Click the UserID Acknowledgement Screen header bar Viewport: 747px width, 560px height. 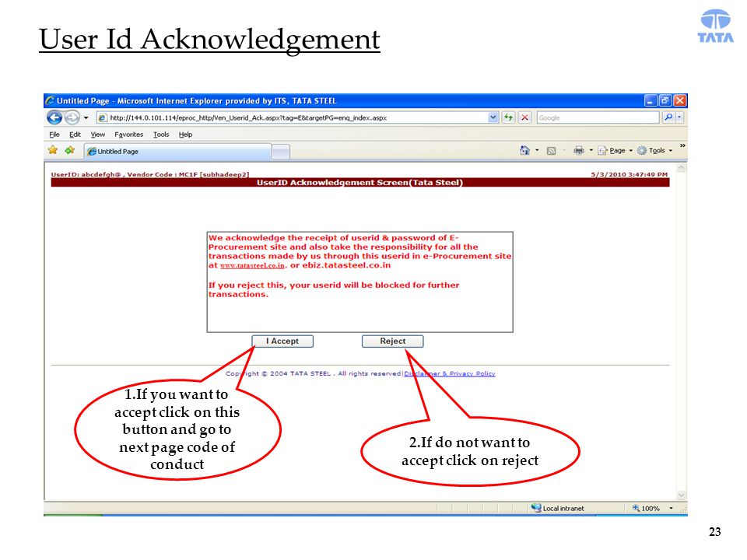[359, 183]
